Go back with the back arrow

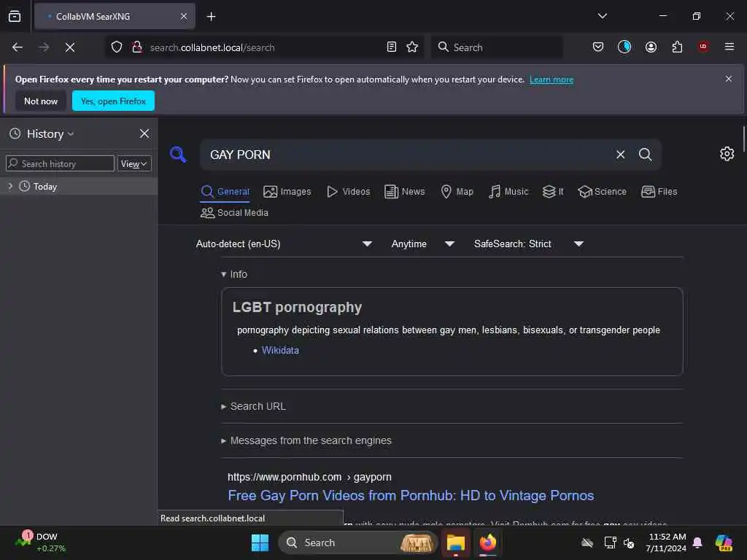18,47
